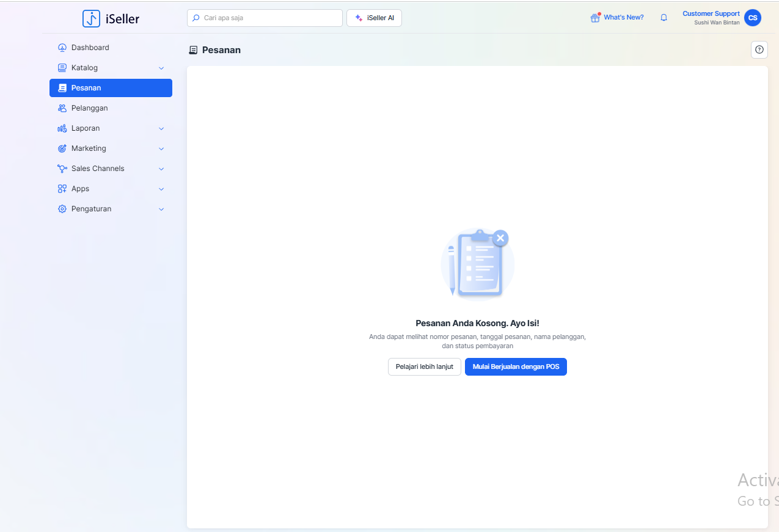Expand the Katalog submenu chevron
The width and height of the screenshot is (779, 532).
(x=161, y=68)
